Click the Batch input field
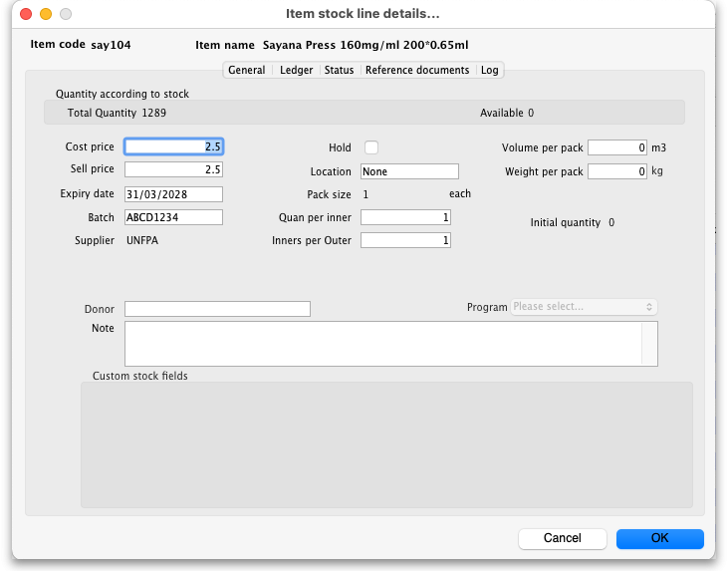Screen dimensions: 728x571 173,217
